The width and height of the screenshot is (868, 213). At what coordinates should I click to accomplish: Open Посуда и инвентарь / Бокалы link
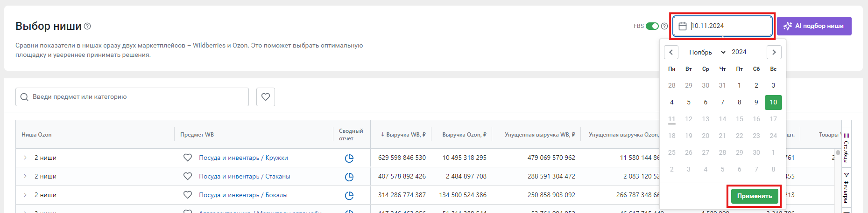(x=243, y=195)
